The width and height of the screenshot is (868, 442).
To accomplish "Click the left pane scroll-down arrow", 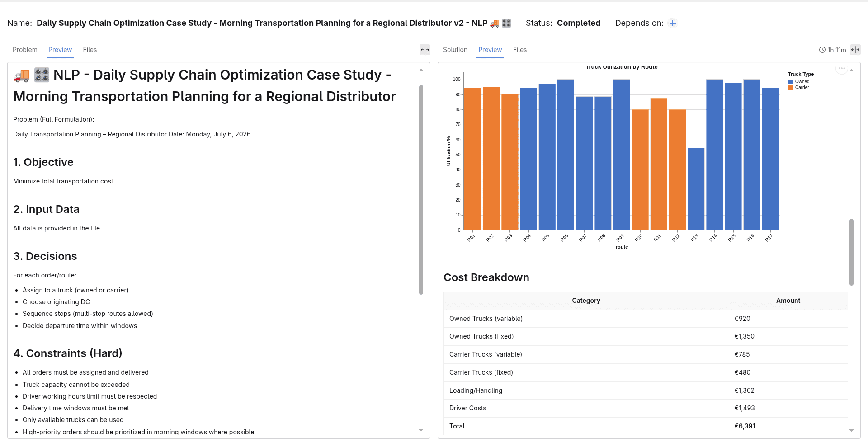I will (x=421, y=431).
